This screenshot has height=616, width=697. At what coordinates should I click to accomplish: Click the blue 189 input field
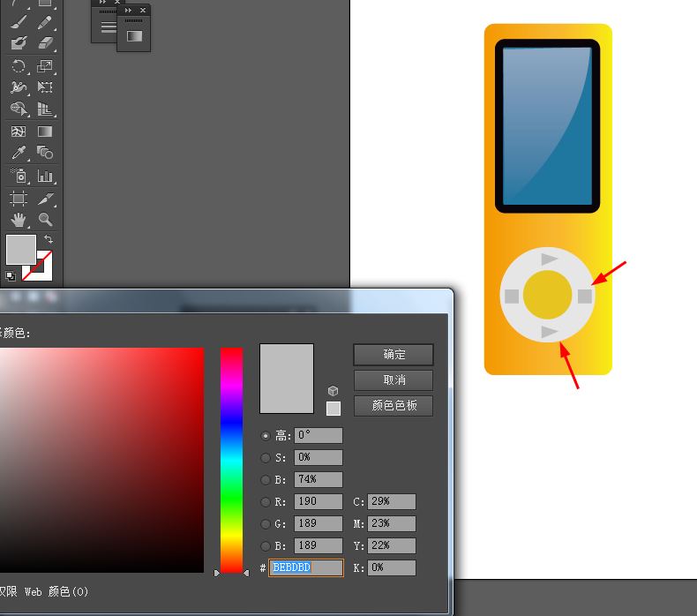(x=319, y=545)
